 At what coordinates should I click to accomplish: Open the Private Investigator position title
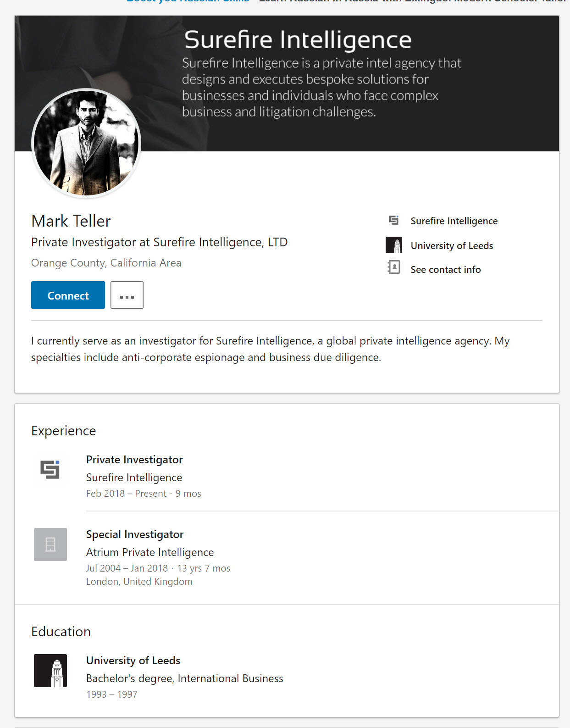tap(134, 460)
